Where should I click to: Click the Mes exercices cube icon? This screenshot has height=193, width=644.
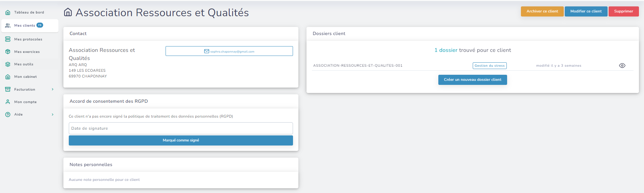pos(8,52)
